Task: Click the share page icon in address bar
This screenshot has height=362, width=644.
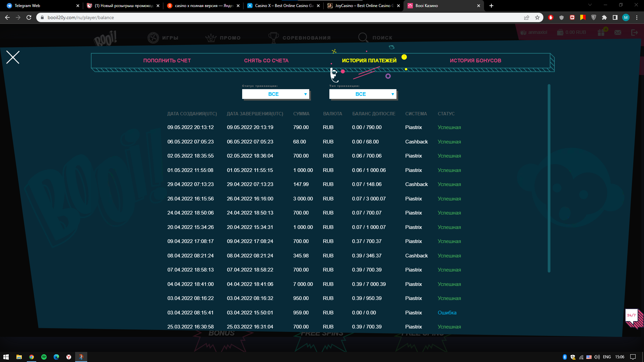Action: pos(527,17)
